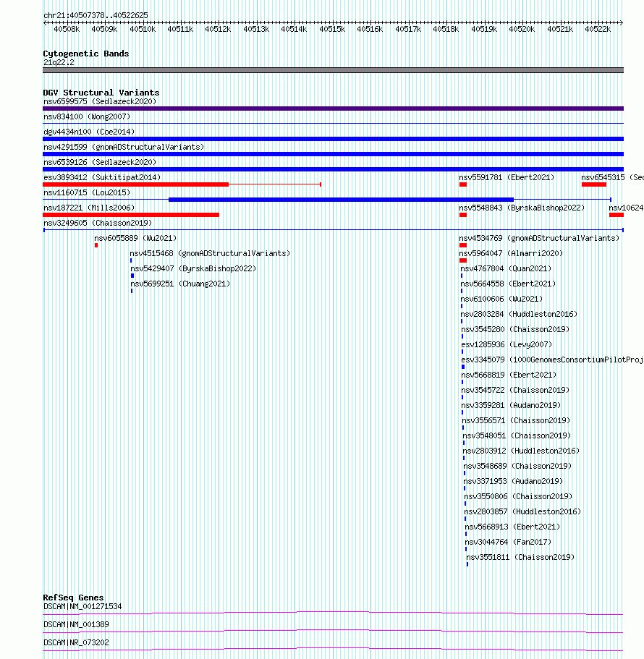This screenshot has height=659, width=644.
Task: Open nsv4767804 (Quan2021) label
Action: click(506, 268)
